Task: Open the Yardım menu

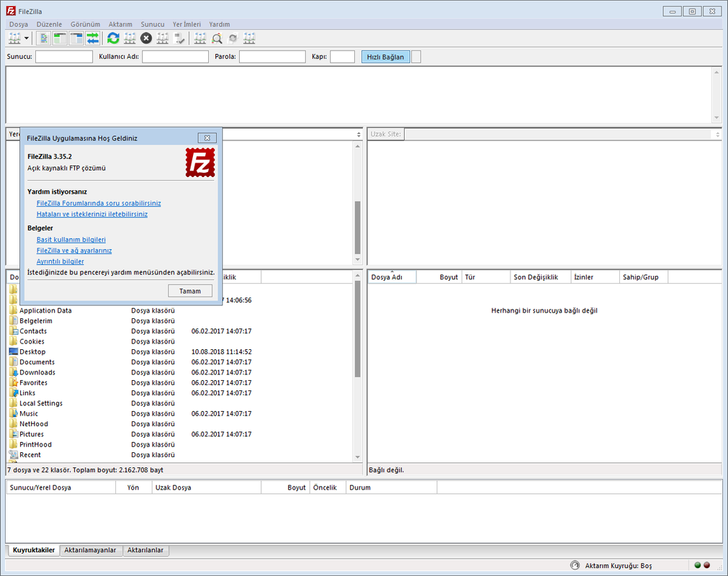Action: (x=219, y=24)
